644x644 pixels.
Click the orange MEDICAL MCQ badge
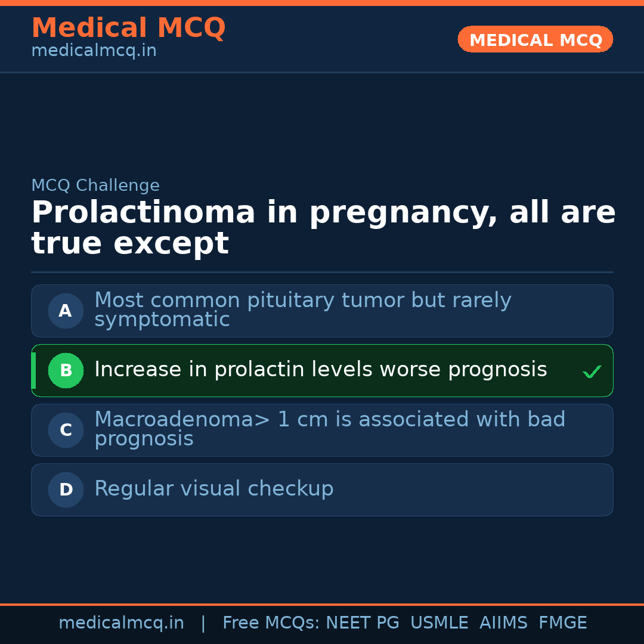[x=535, y=40]
